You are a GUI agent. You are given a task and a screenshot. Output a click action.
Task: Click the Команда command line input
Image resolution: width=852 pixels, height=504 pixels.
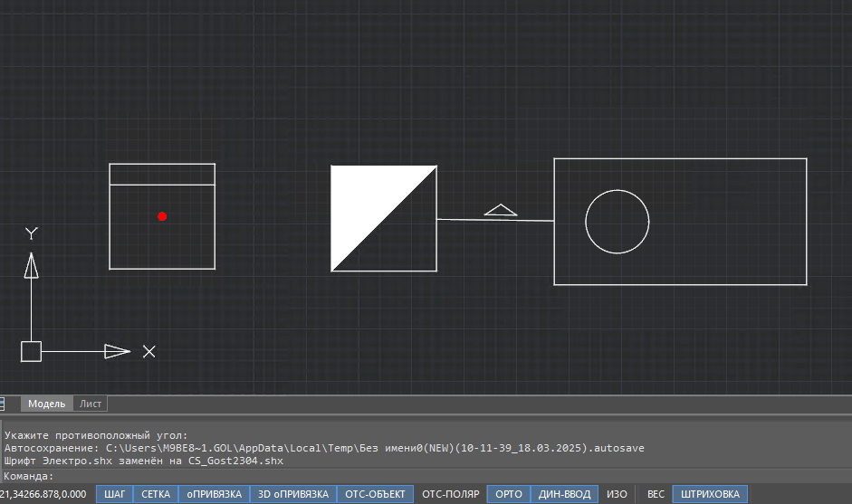point(426,476)
